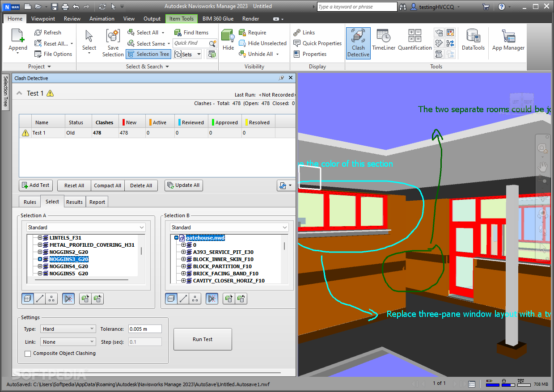Image resolution: width=554 pixels, height=392 pixels.
Task: Select the Test 1 row in tests table
Action: 157,133
